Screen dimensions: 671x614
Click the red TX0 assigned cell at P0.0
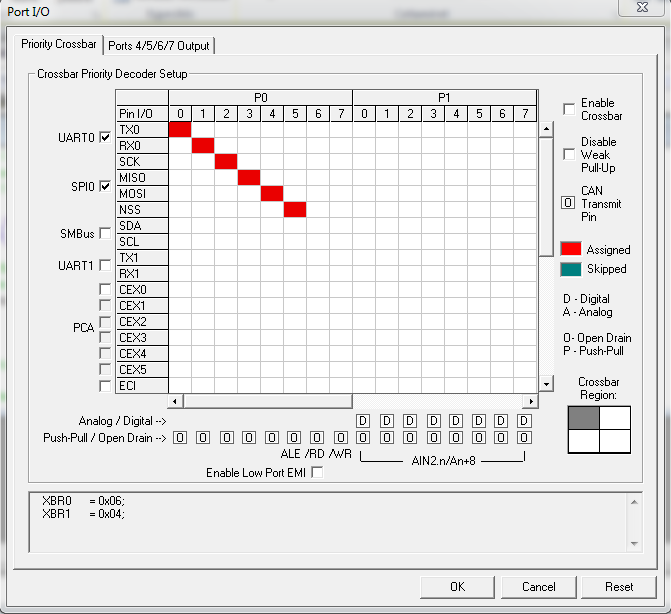tap(180, 129)
